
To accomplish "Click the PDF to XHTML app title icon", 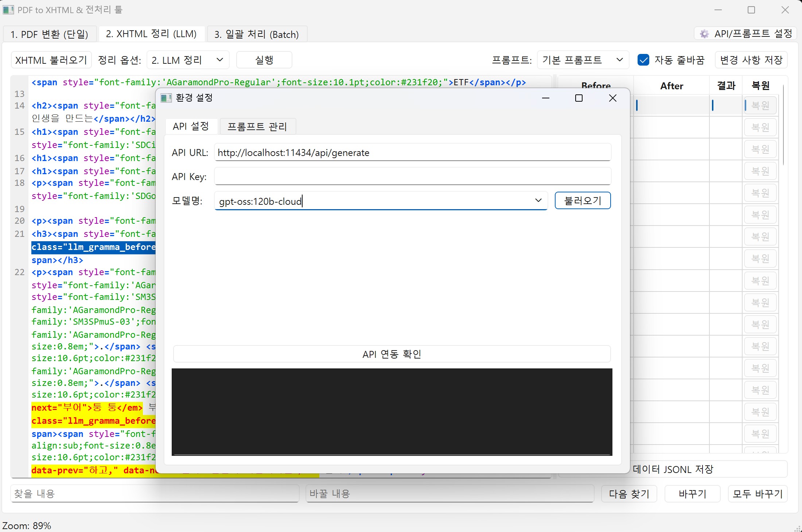I will coord(8,10).
